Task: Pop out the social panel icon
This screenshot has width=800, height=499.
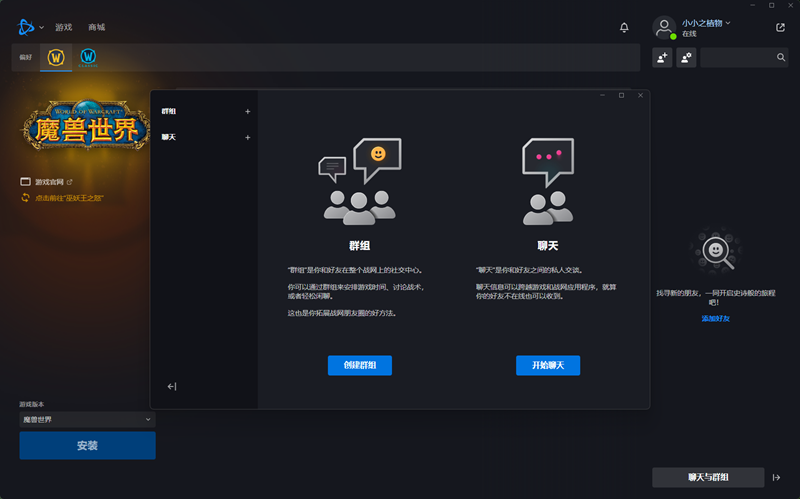Action: (780, 28)
